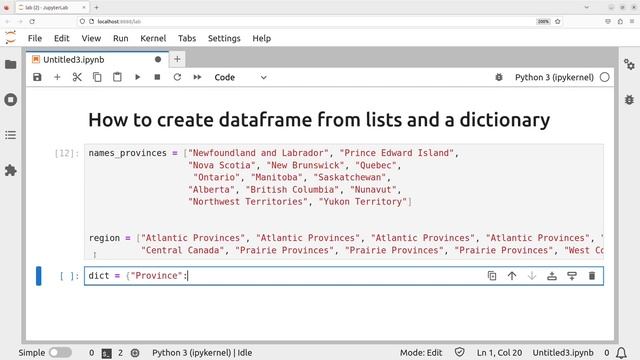Open the Run menu
Viewport: 640px width, 360px height.
coord(120,38)
